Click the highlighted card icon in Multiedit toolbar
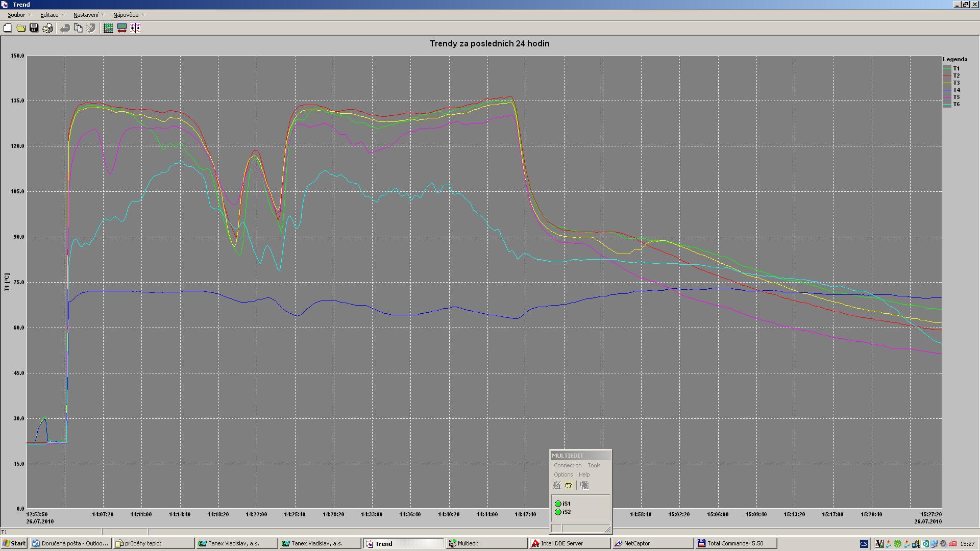This screenshot has width=980, height=551. pyautogui.click(x=569, y=485)
